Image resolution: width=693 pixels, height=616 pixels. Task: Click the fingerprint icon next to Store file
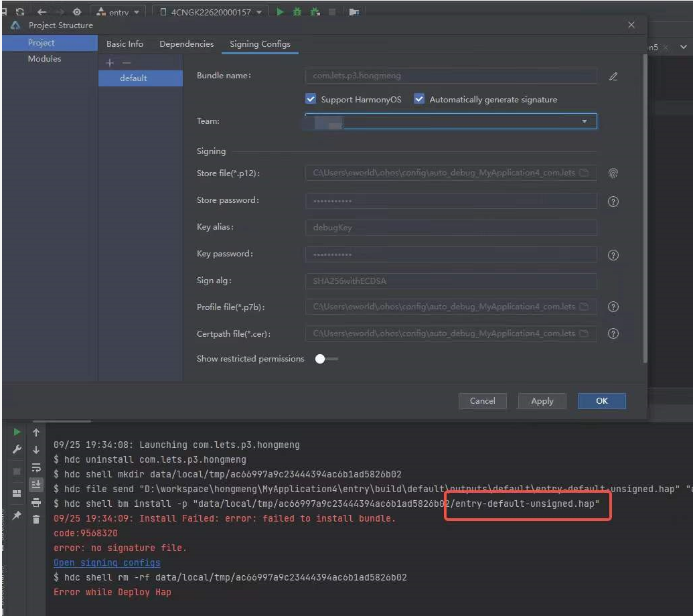coord(613,173)
